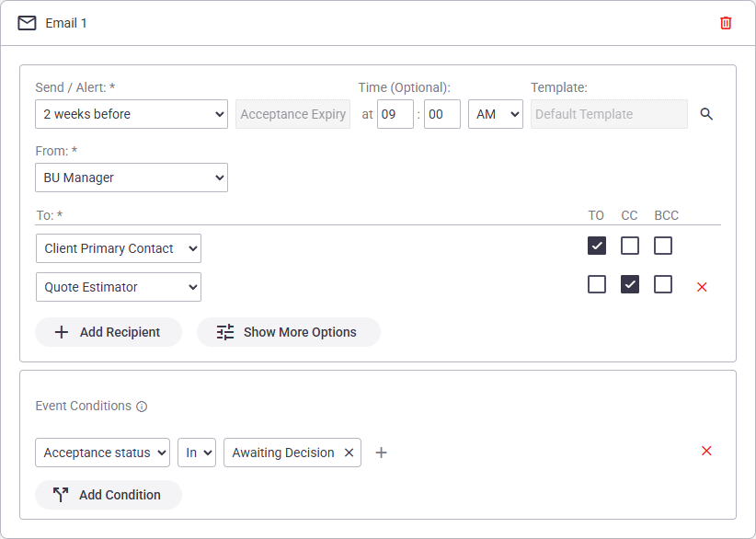The image size is (756, 539).
Task: Open the BU Manager From dropdown
Action: click(132, 178)
